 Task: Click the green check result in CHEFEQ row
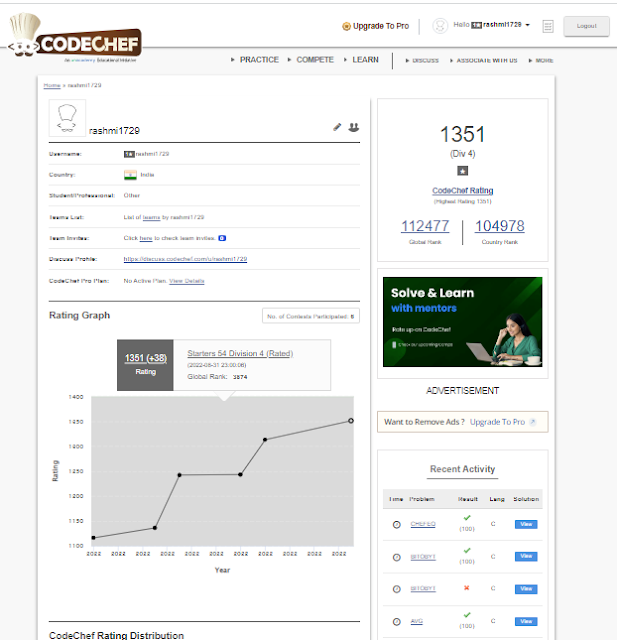tap(467, 518)
